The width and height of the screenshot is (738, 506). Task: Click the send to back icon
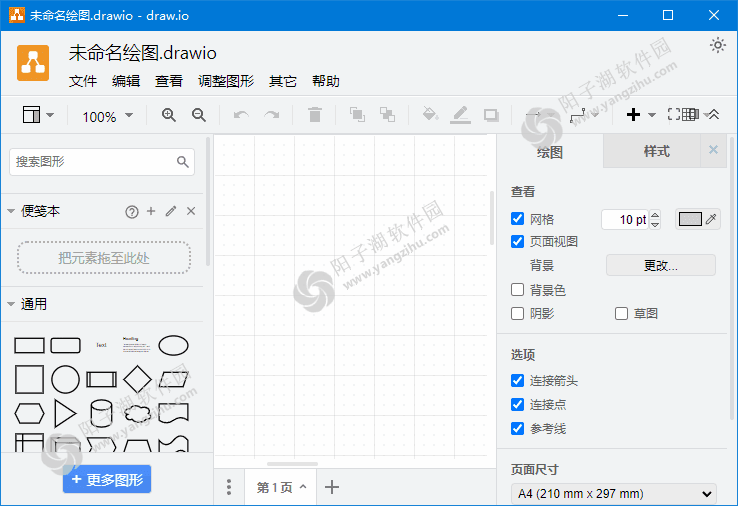[x=387, y=115]
